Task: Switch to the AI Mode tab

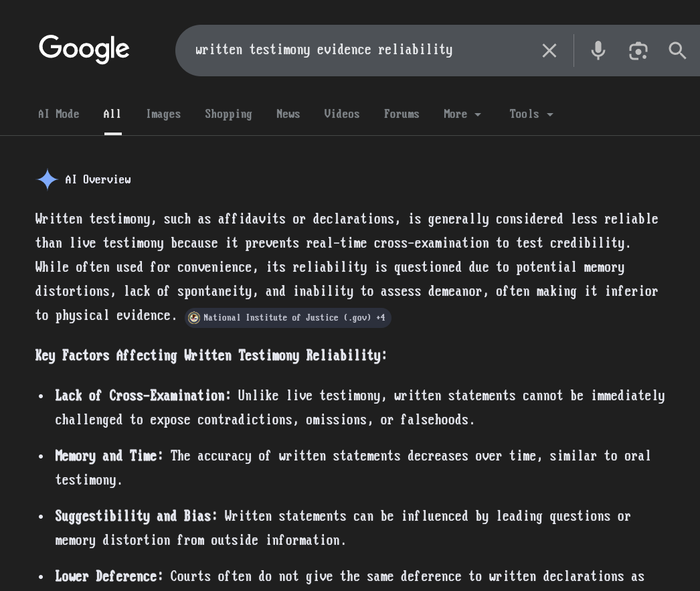Action: (x=58, y=114)
